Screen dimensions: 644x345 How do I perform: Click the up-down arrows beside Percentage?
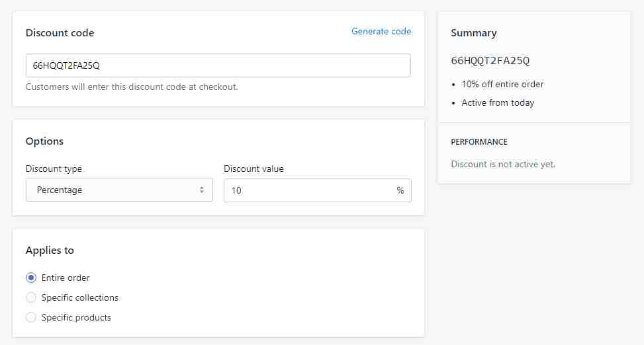(x=202, y=190)
